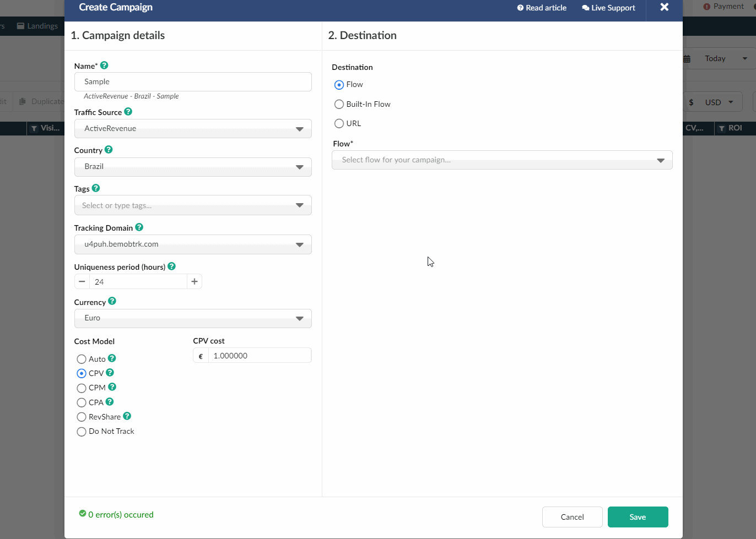The image size is (756, 539).
Task: Open the Country dropdown showing Brazil
Action: [x=193, y=167]
